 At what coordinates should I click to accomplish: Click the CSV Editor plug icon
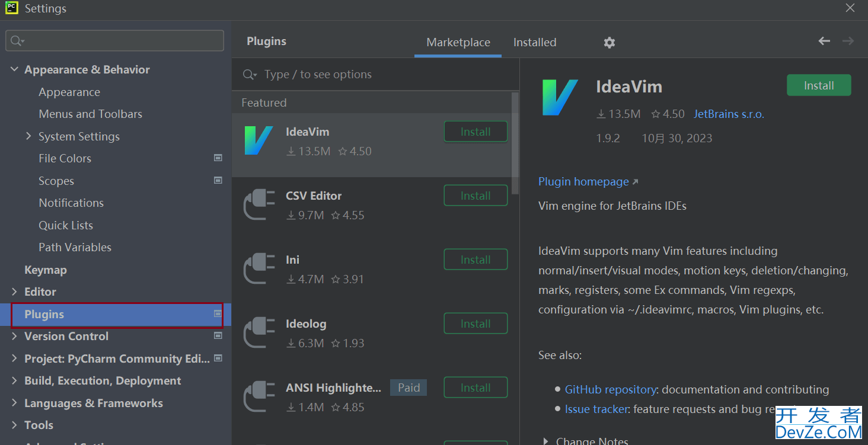[x=260, y=204]
